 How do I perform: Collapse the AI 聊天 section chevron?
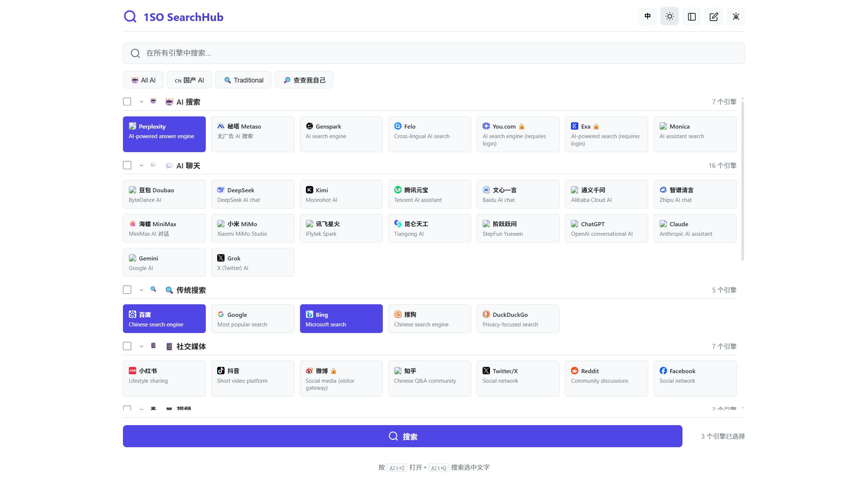tap(141, 166)
